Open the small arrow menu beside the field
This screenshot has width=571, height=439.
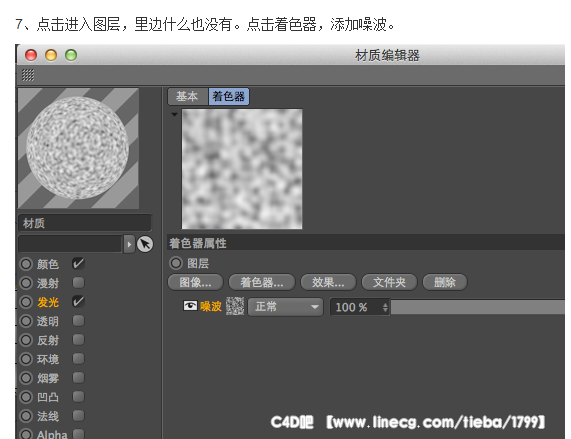pyautogui.click(x=129, y=244)
